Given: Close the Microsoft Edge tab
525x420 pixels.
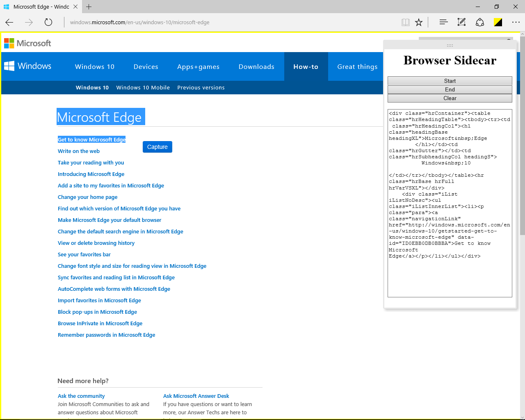Looking at the screenshot, I should (75, 7).
